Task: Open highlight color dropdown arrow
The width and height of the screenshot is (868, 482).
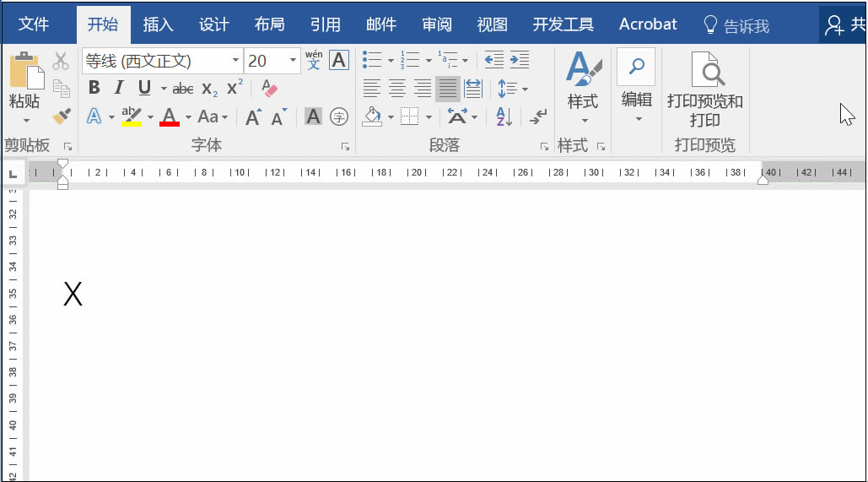Action: (150, 116)
